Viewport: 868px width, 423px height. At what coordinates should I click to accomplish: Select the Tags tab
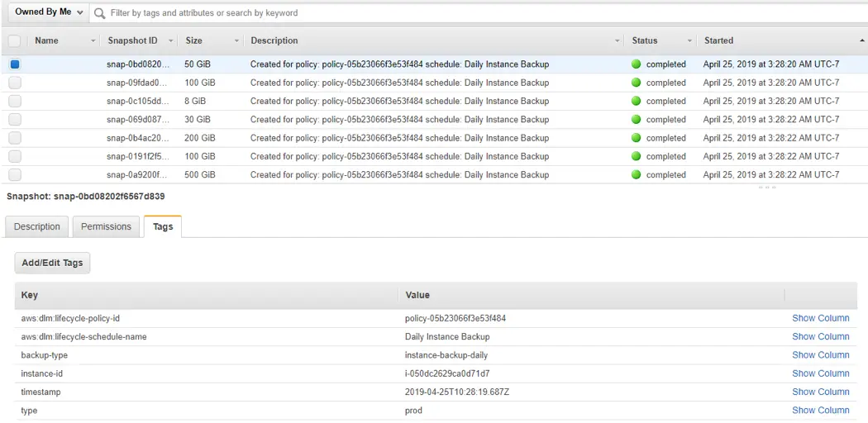pos(163,227)
